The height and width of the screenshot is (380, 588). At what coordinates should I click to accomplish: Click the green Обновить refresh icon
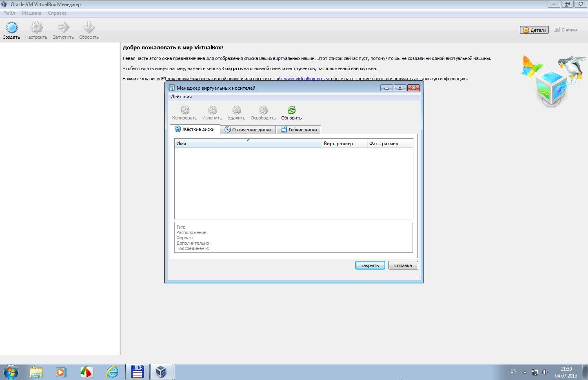coord(291,110)
